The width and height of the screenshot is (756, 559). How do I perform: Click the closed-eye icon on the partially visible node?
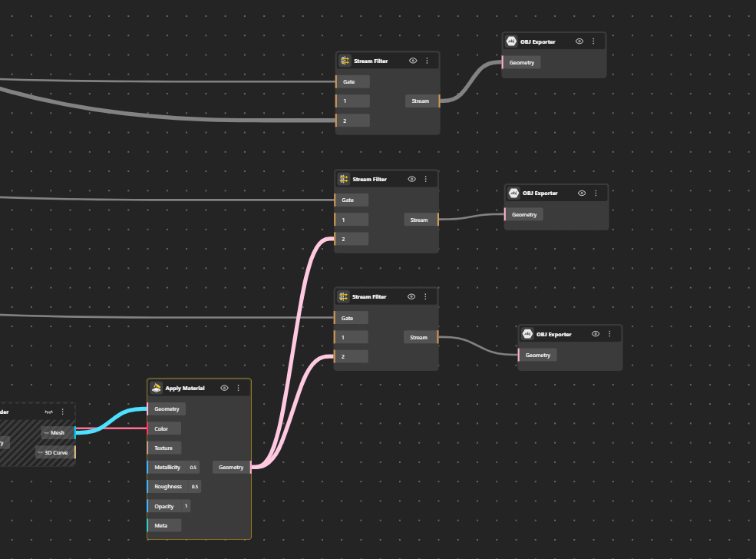point(48,412)
